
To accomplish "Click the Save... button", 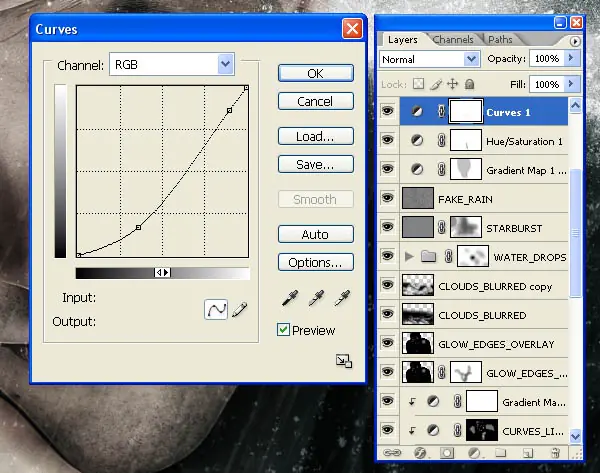I will 316,164.
